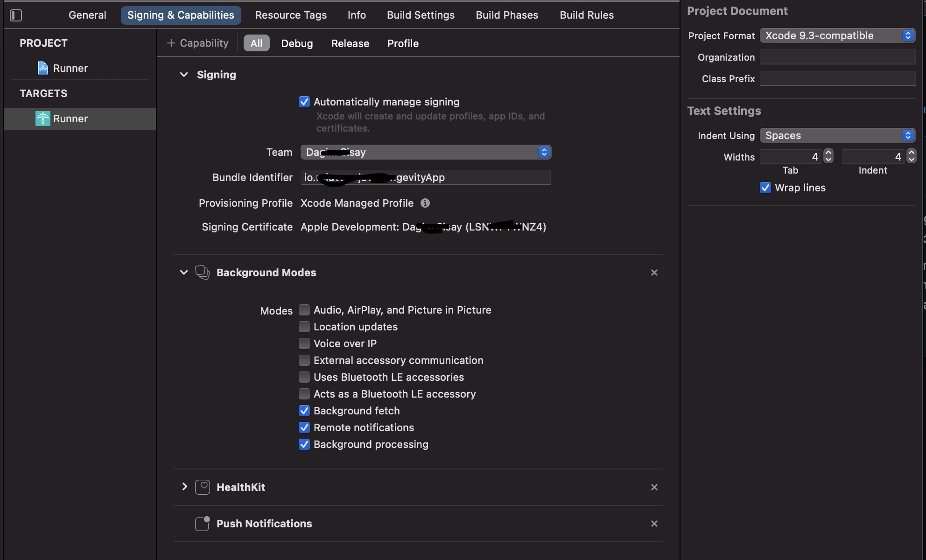Remove the Background Modes capability
This screenshot has width=926, height=560.
coord(654,273)
